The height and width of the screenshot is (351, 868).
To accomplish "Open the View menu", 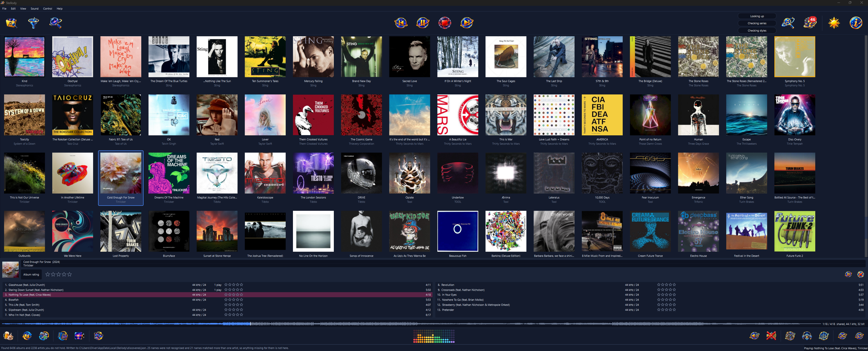I will (23, 8).
